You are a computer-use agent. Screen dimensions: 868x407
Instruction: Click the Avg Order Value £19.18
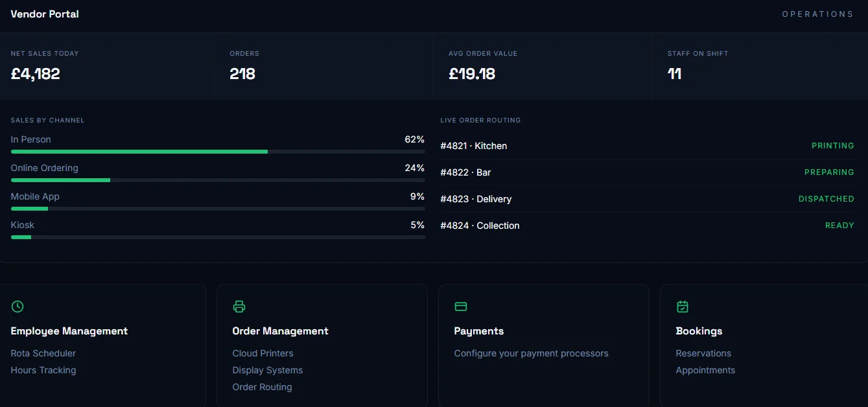click(472, 74)
